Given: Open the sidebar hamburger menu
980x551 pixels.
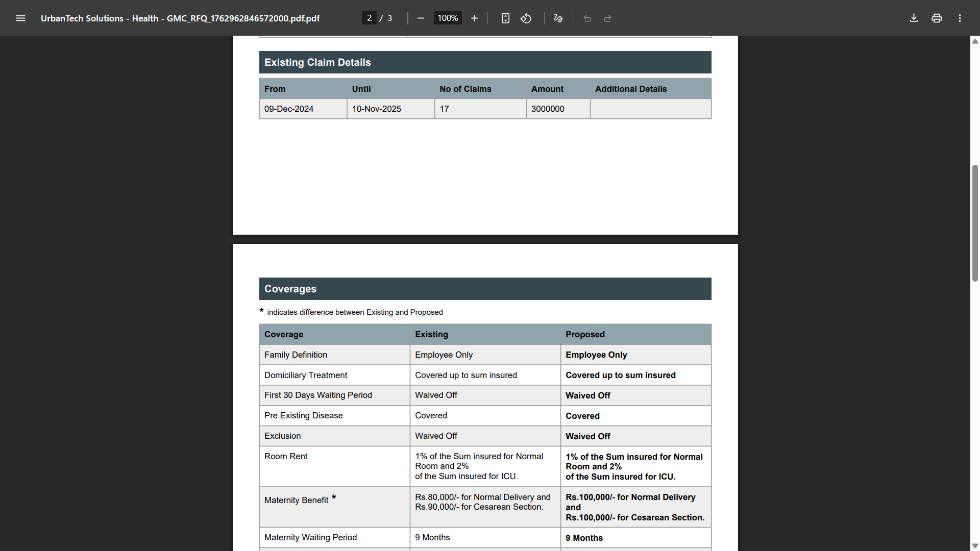Looking at the screenshot, I should pyautogui.click(x=20, y=18).
